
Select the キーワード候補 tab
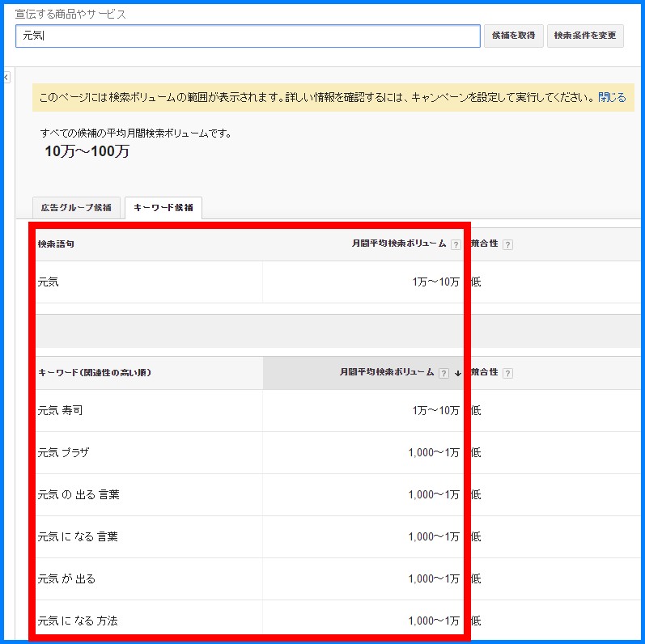pyautogui.click(x=163, y=207)
